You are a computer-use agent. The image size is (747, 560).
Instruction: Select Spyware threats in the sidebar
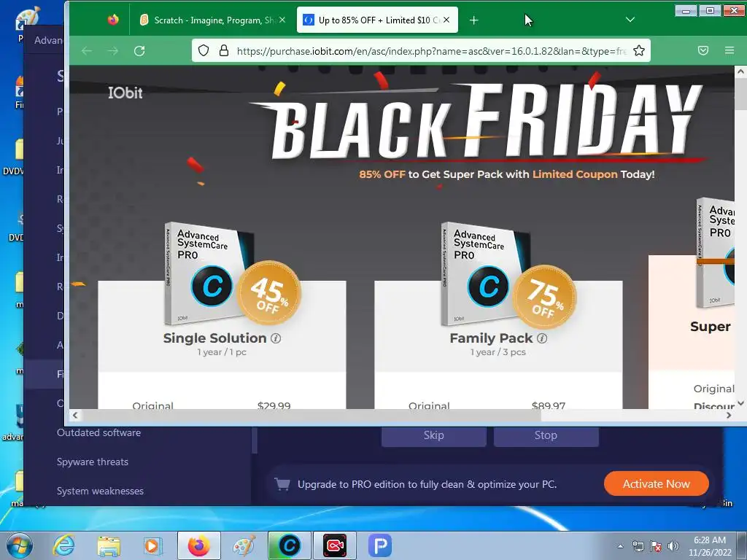pos(93,462)
